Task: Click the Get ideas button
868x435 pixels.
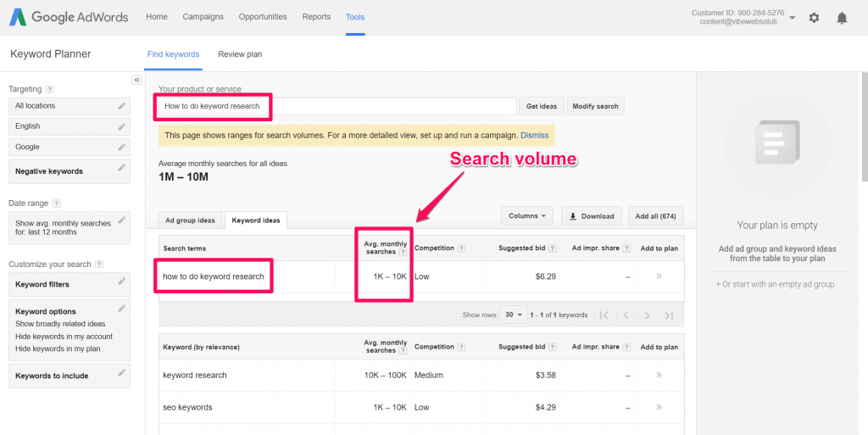Action: [542, 106]
